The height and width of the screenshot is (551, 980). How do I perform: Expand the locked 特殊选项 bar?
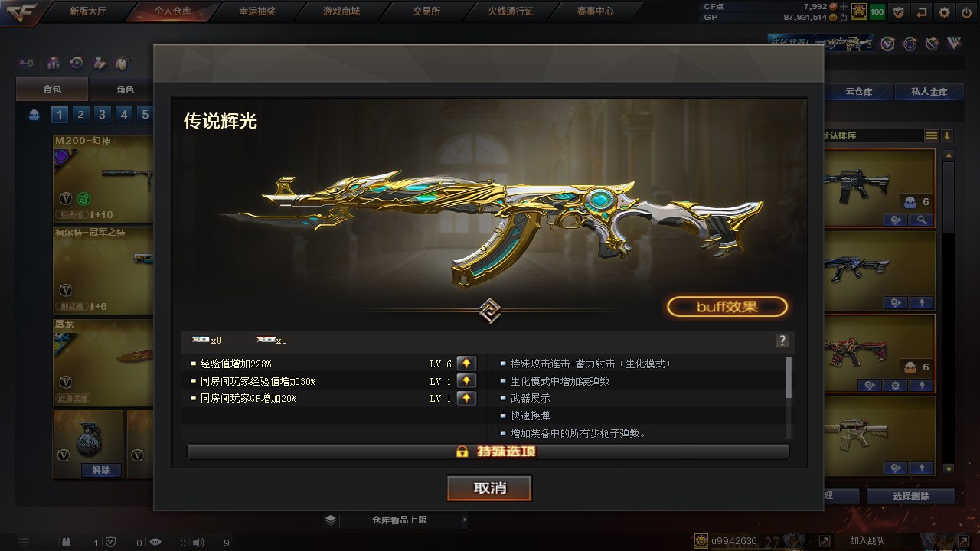pyautogui.click(x=488, y=452)
